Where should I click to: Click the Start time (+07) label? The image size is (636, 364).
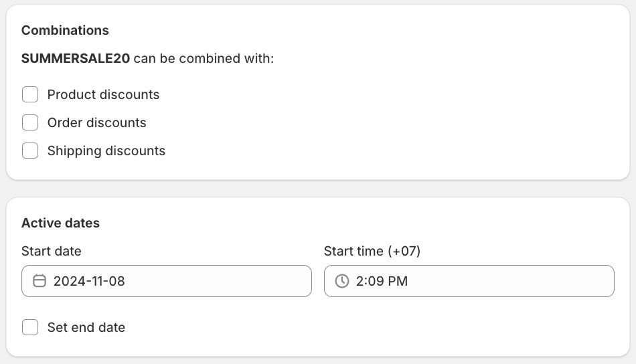372,251
